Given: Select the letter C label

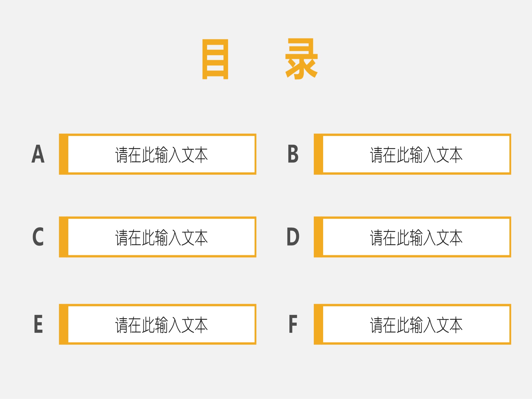Looking at the screenshot, I should 38,237.
